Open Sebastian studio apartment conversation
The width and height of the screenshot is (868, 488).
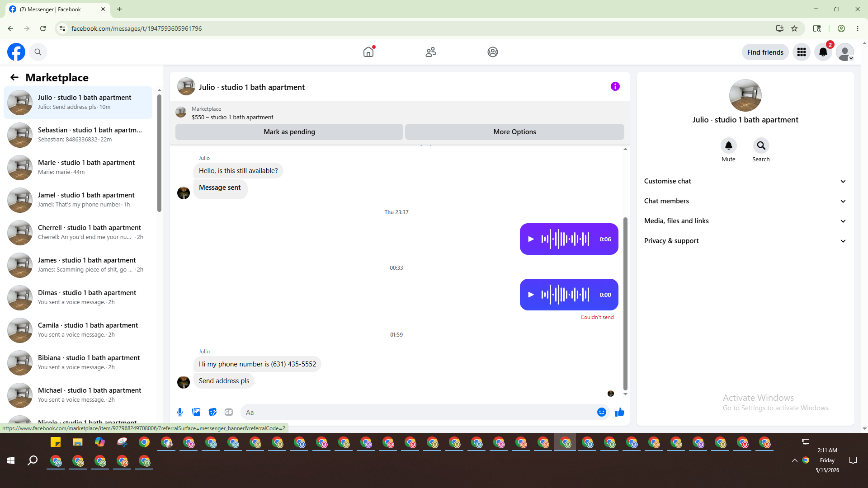pyautogui.click(x=78, y=135)
